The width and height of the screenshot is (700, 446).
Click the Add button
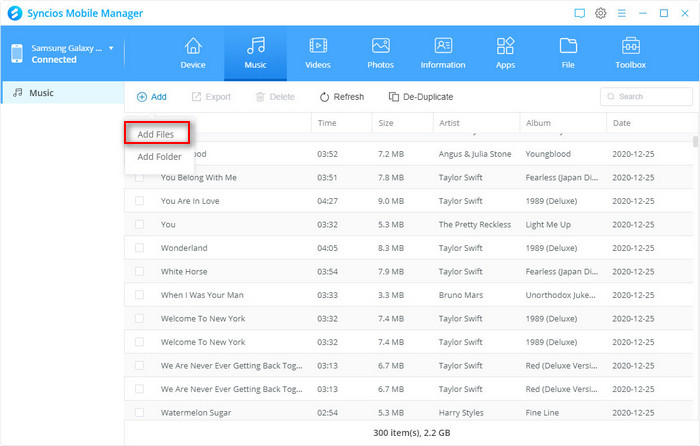152,97
